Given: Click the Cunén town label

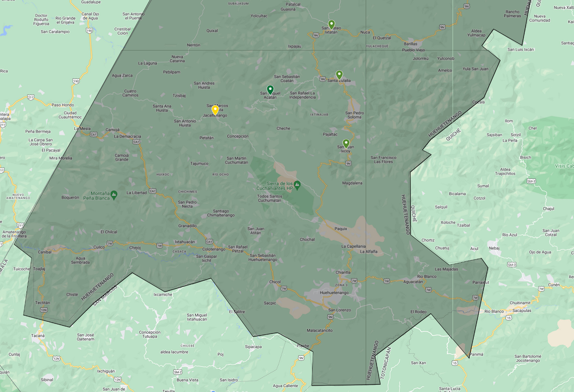Looking at the screenshot, I should (x=554, y=285).
